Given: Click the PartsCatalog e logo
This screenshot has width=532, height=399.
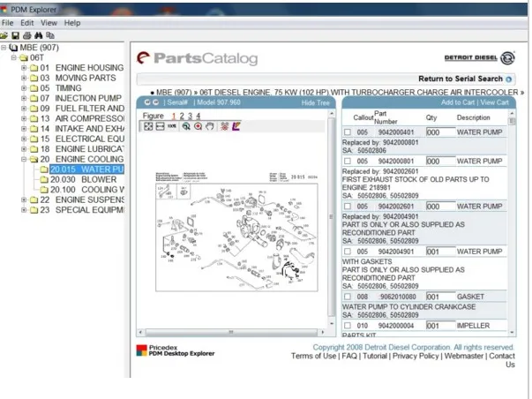Looking at the screenshot, I should [144, 58].
